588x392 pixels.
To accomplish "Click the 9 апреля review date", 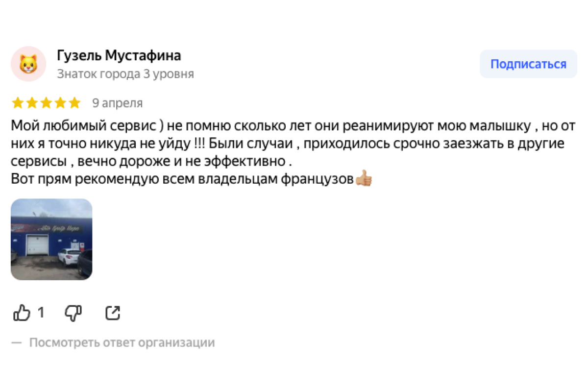I will [x=118, y=103].
